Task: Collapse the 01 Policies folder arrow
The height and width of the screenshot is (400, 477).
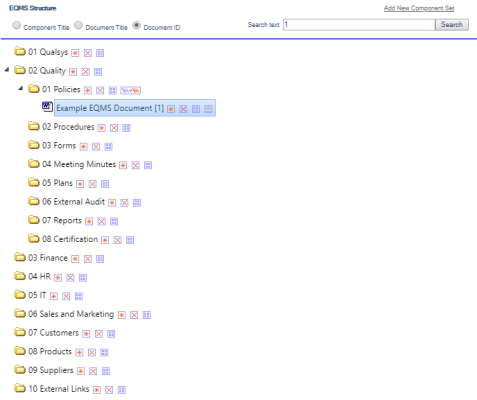Action: (21, 88)
